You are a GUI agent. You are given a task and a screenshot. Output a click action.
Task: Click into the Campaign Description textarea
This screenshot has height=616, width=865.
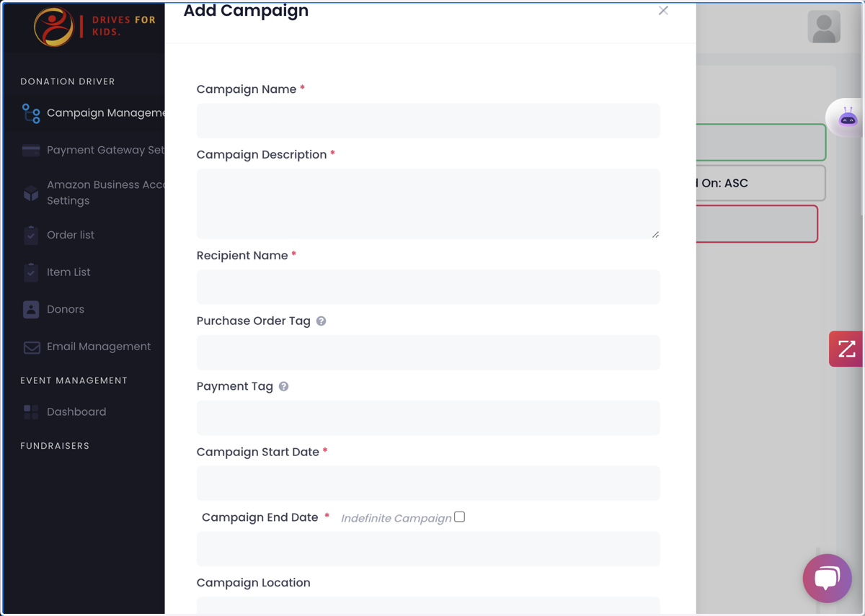point(428,204)
